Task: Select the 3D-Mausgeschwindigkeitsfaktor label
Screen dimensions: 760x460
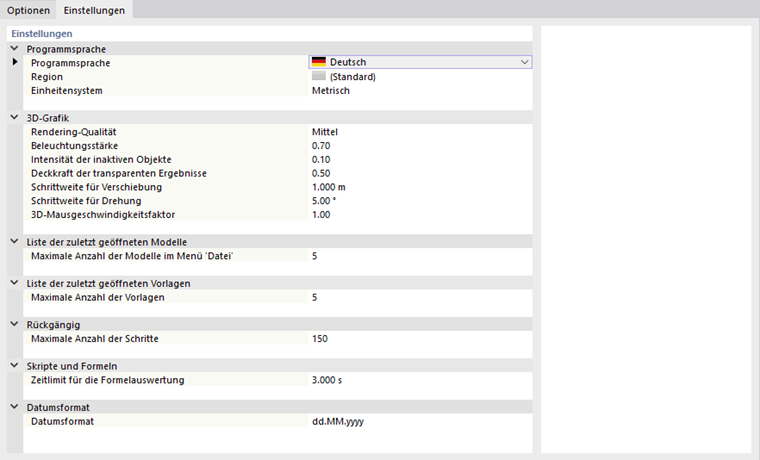Action: click(x=103, y=215)
